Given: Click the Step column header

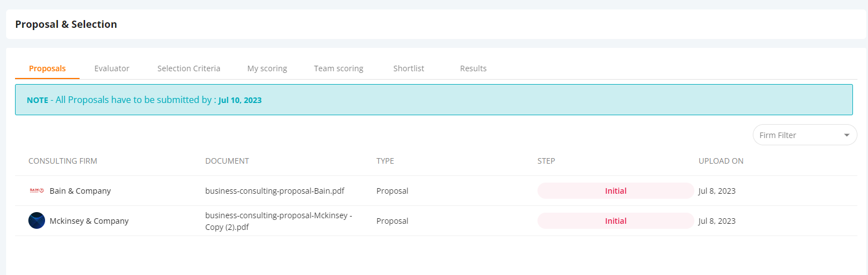Looking at the screenshot, I should [546, 161].
